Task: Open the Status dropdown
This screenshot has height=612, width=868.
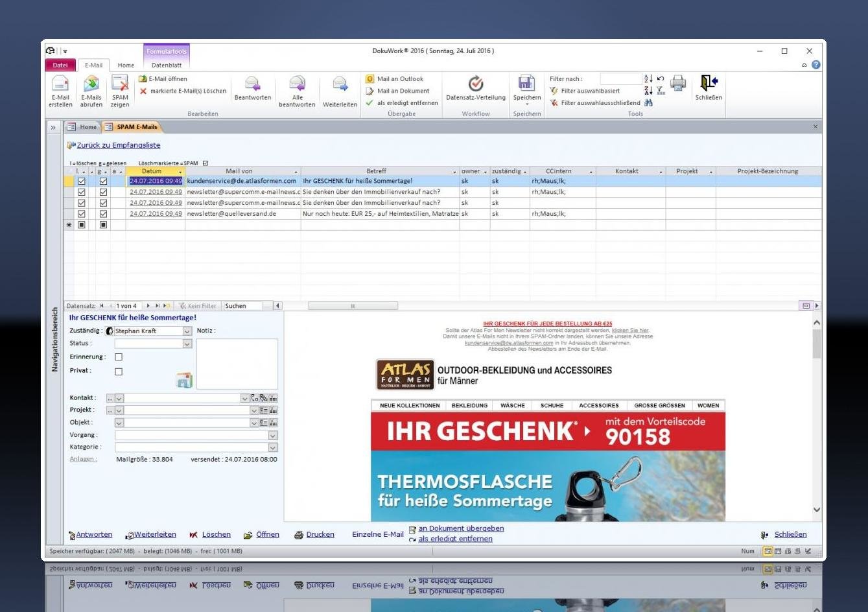Action: 187,344
